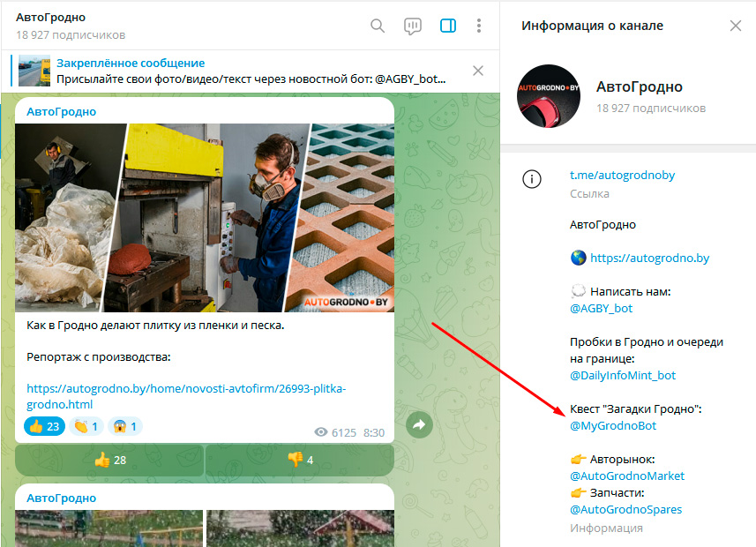The image size is (756, 547).
Task: Click the AutoGrodno channel title header
Action: [49, 16]
